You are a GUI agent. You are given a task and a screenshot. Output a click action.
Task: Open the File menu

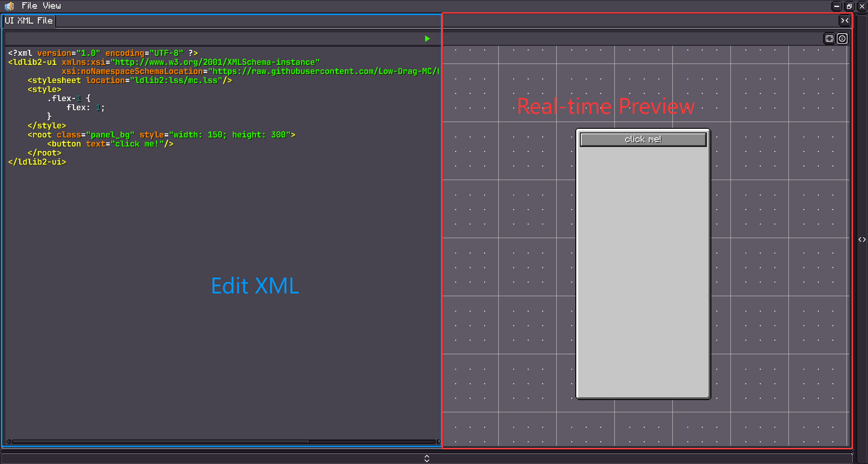point(29,6)
